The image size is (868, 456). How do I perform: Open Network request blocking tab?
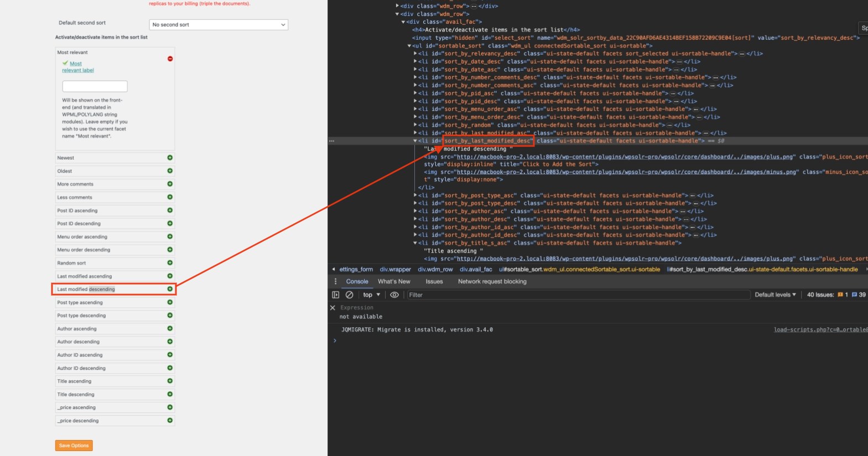(492, 281)
